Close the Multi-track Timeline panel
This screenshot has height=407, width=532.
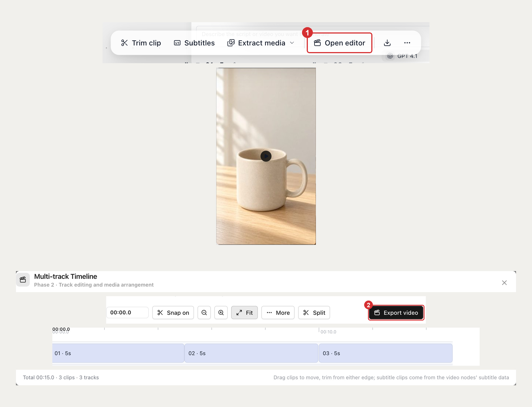[504, 283]
